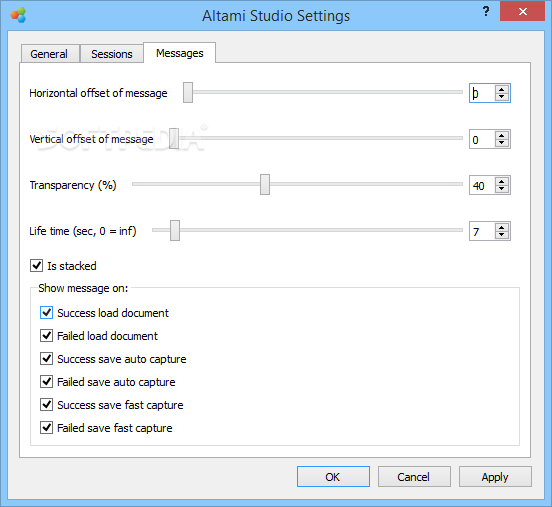The image size is (552, 507).
Task: Open the Sessions tab
Action: click(x=112, y=54)
